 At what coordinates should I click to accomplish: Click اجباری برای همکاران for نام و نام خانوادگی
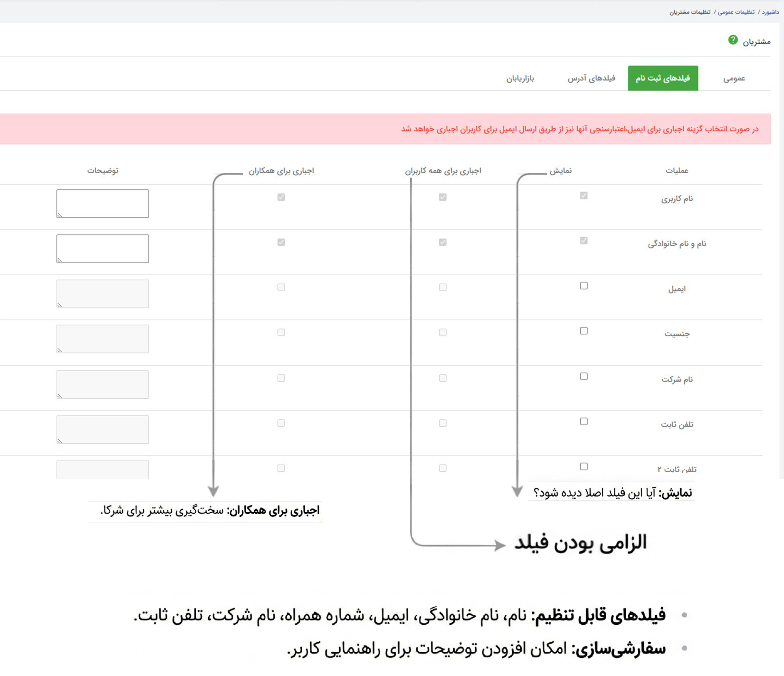pos(281,242)
